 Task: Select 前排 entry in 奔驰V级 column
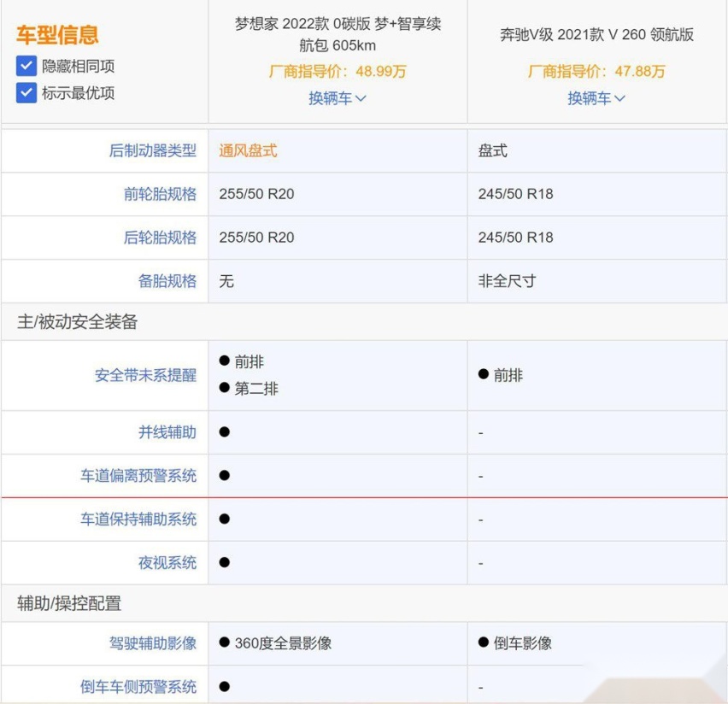click(x=501, y=375)
